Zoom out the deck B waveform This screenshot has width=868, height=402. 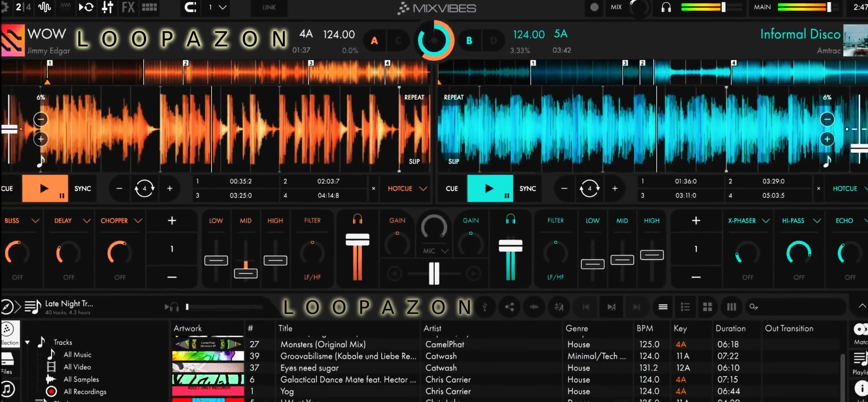click(x=827, y=119)
